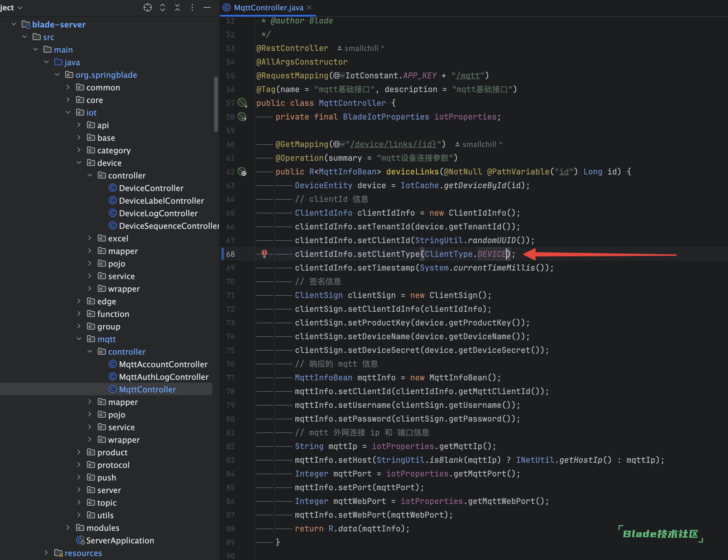
Task: Click the deviceLinks method name
Action: (x=412, y=172)
